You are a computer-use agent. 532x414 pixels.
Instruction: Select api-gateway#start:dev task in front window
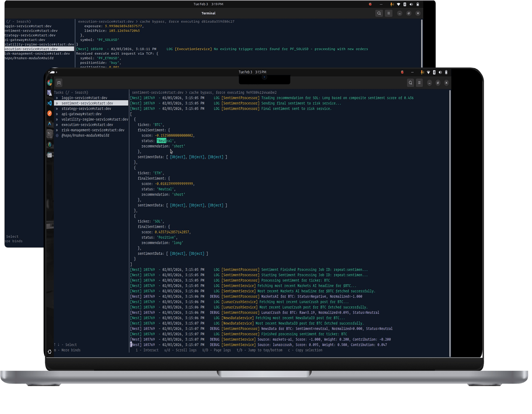tap(82, 114)
